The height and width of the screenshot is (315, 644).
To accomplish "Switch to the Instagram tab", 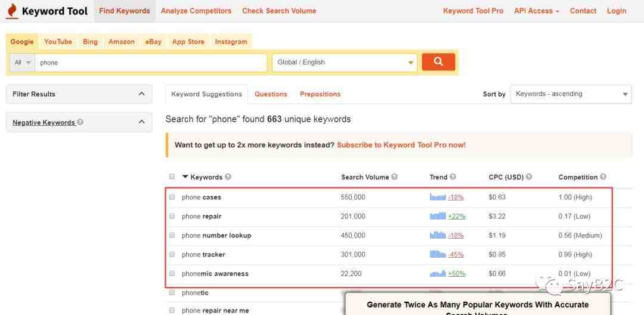I will point(231,42).
